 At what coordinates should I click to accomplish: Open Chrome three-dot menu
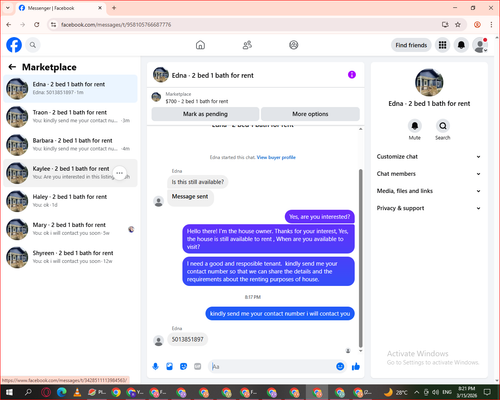point(491,25)
